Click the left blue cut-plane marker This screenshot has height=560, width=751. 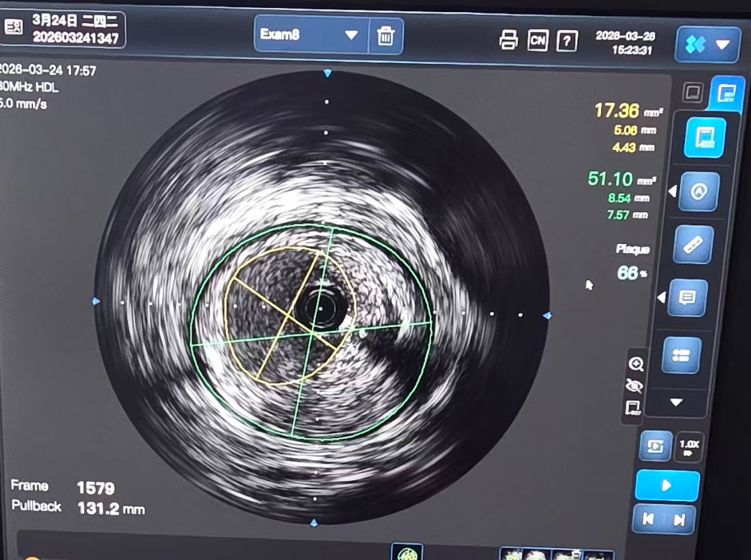pos(96,302)
